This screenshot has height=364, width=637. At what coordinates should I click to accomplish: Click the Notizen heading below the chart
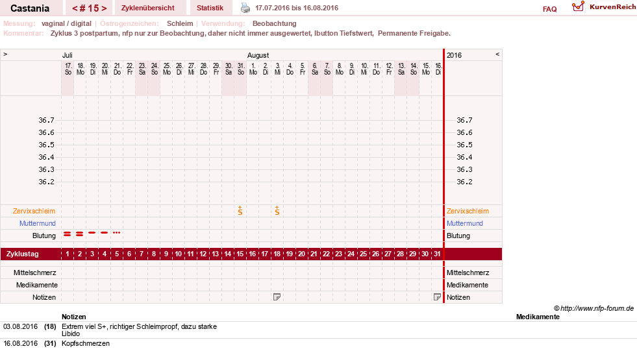(x=74, y=317)
